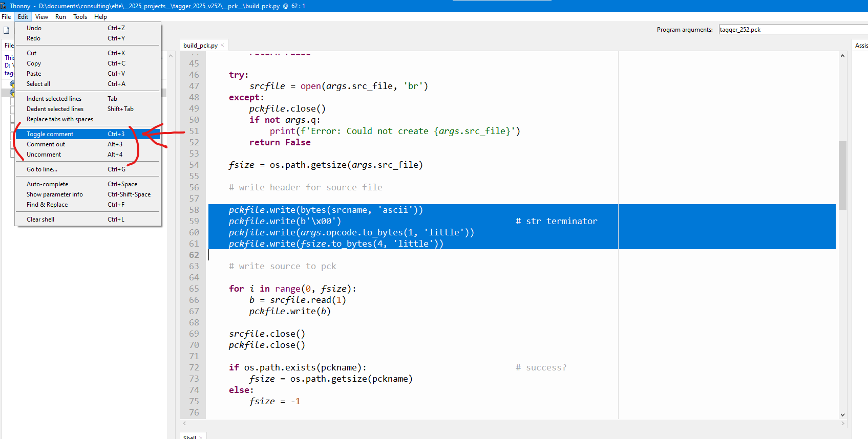This screenshot has height=439, width=868.
Task: Select Toggle comment from Edit menu
Action: (x=50, y=134)
